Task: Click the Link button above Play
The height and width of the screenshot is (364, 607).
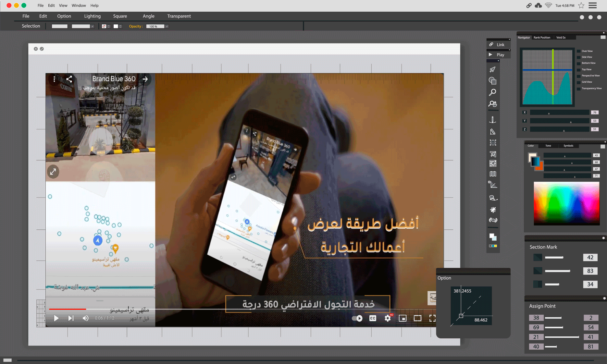Action: (499, 44)
